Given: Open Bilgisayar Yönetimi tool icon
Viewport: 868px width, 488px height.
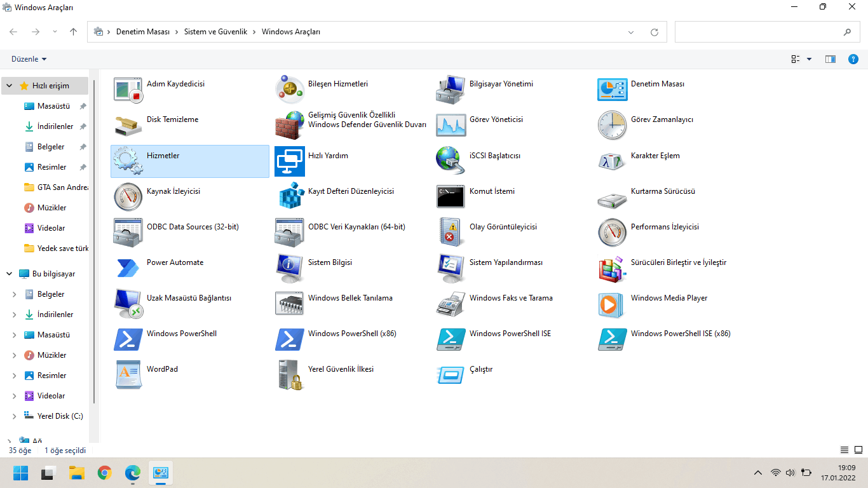Looking at the screenshot, I should pos(451,89).
